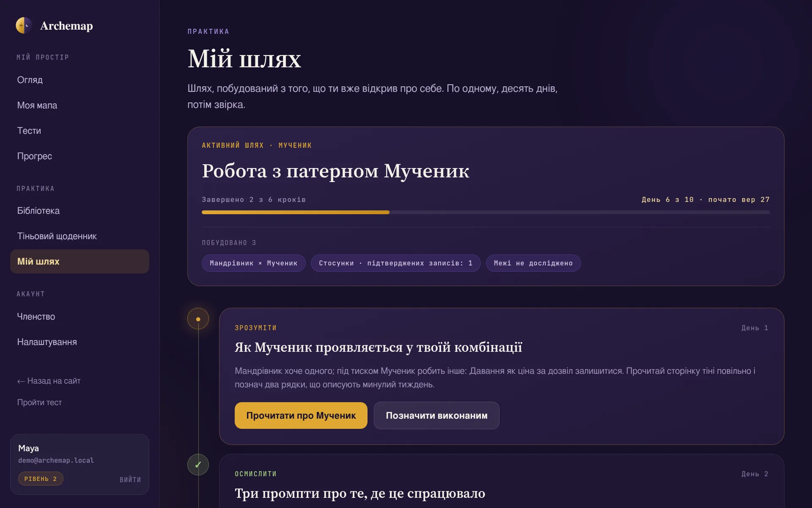This screenshot has height=508, width=812.
Task: Click the user name Maya
Action: [x=28, y=448]
